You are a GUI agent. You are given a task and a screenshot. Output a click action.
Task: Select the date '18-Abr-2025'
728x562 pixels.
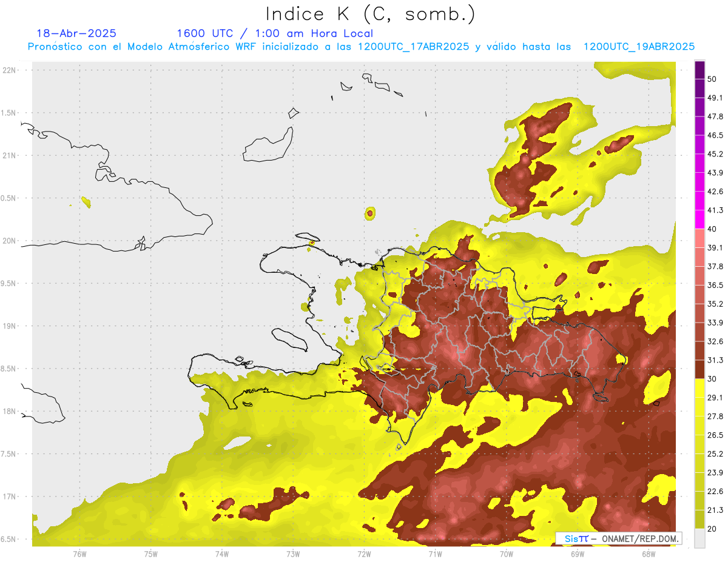[x=76, y=33]
